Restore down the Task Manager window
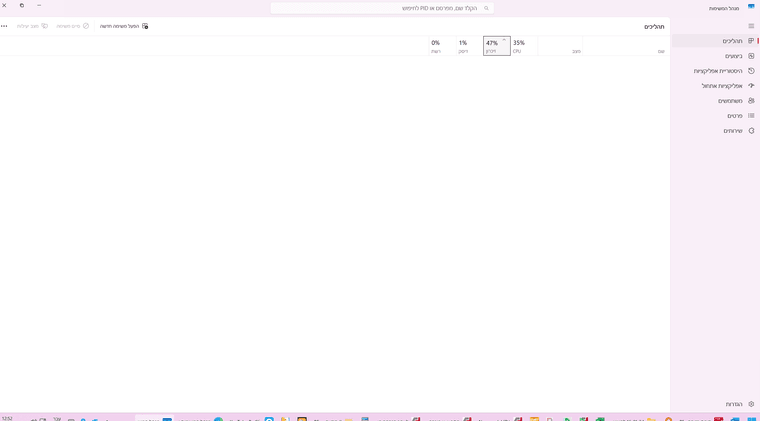760x421 pixels. click(22, 5)
